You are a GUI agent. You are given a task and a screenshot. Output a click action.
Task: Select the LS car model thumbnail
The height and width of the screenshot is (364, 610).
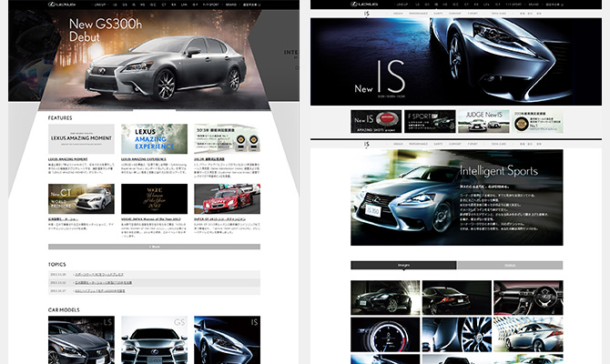[x=81, y=340]
